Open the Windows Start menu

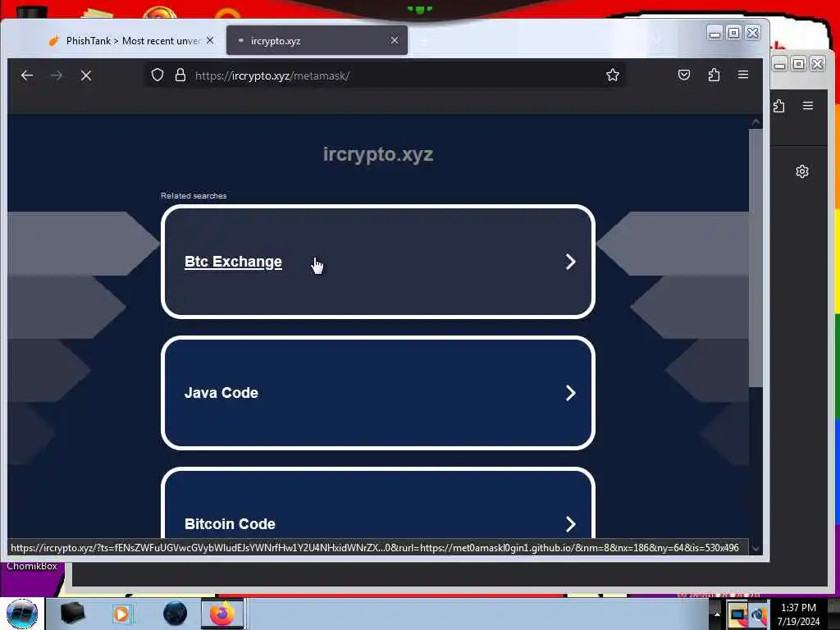[x=22, y=614]
